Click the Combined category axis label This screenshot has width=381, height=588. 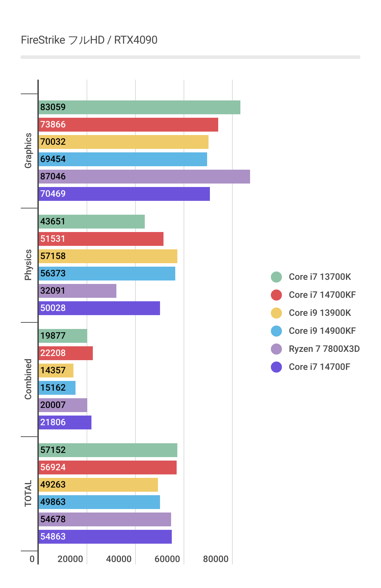[28, 379]
